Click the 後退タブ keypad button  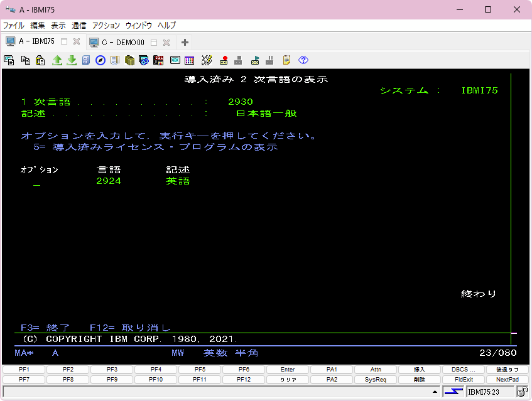point(508,370)
